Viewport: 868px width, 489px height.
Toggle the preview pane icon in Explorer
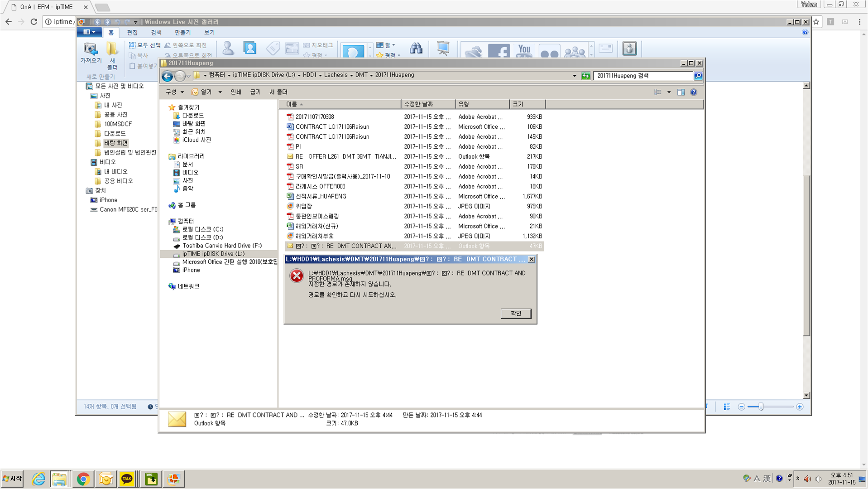[681, 92]
